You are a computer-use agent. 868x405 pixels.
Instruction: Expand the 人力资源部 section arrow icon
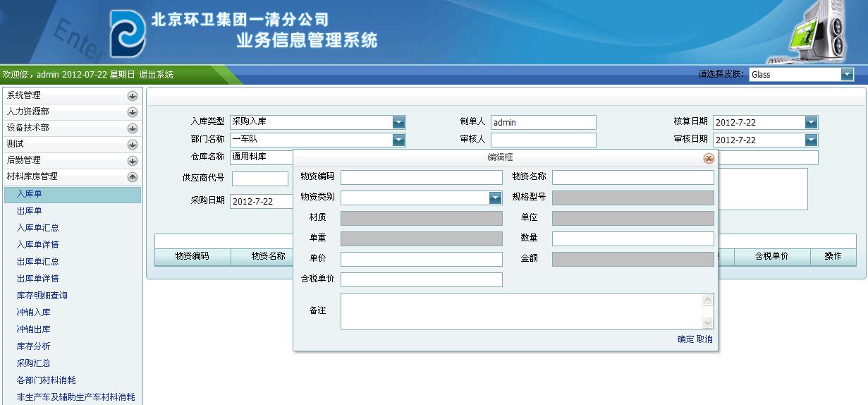tap(132, 111)
